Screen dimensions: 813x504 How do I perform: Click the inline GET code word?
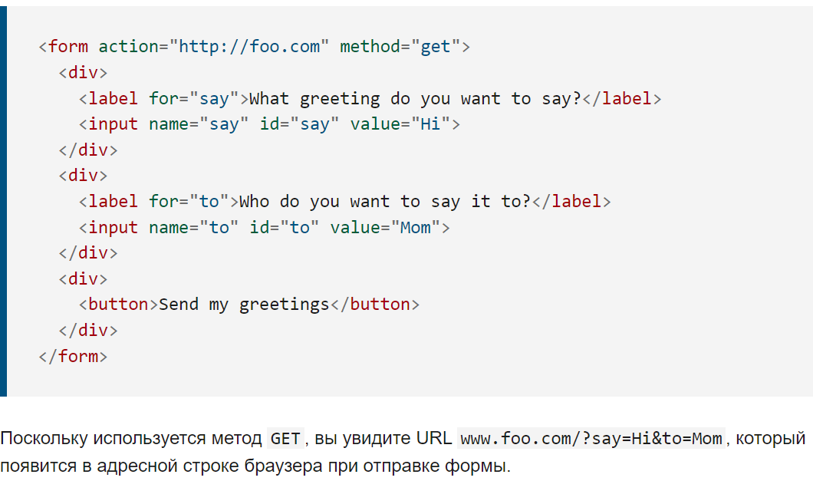pyautogui.click(x=285, y=439)
